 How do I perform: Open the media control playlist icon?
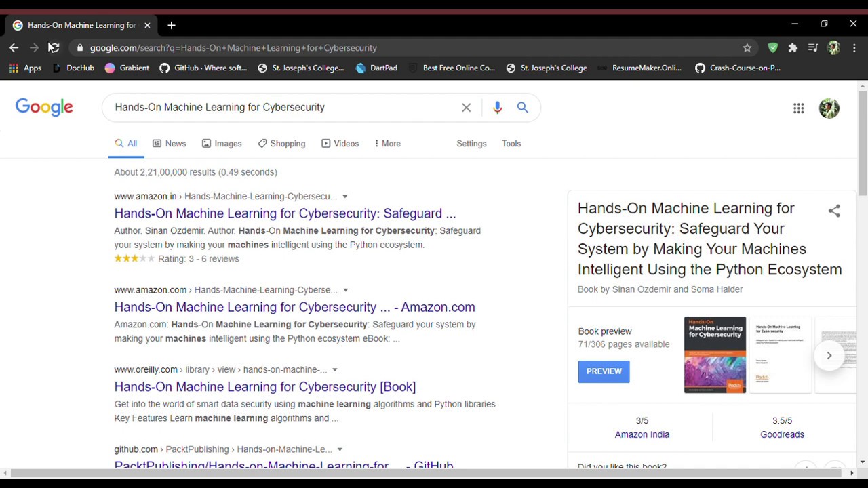[812, 47]
